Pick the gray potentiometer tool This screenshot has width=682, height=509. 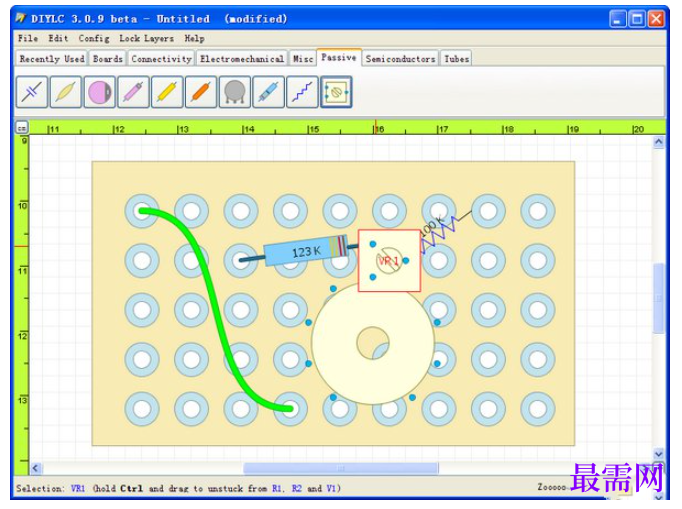point(235,92)
